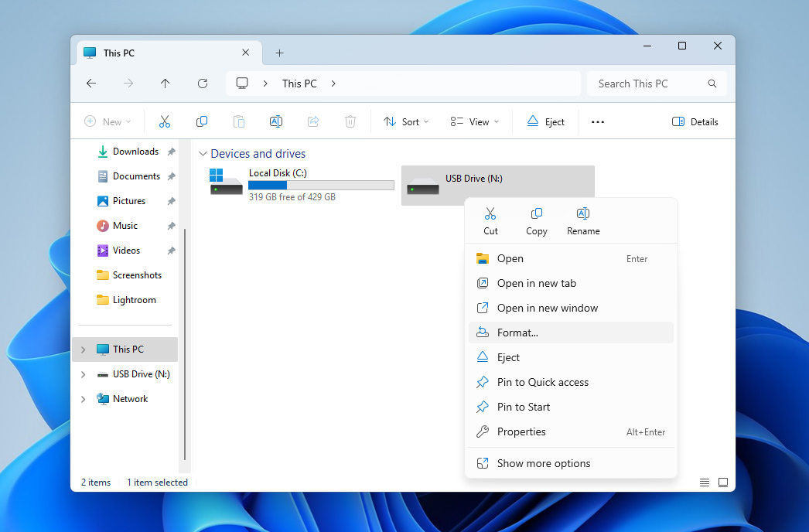Open the Screenshots folder in the sidebar
This screenshot has width=809, height=532.
coord(129,275)
